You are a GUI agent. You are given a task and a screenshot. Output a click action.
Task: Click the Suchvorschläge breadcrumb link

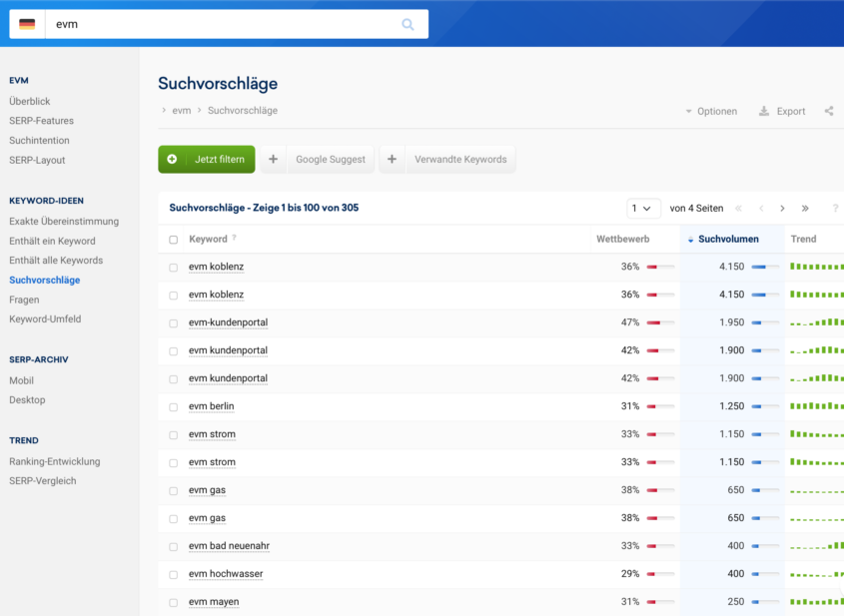243,110
